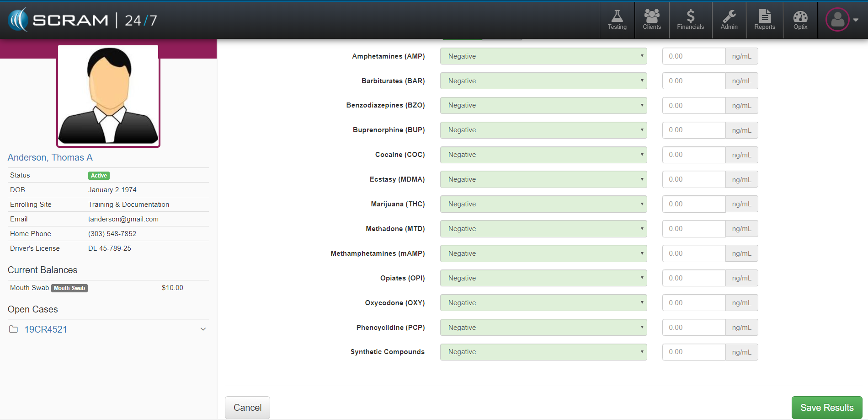Open case 19CR4521 link

[46, 329]
